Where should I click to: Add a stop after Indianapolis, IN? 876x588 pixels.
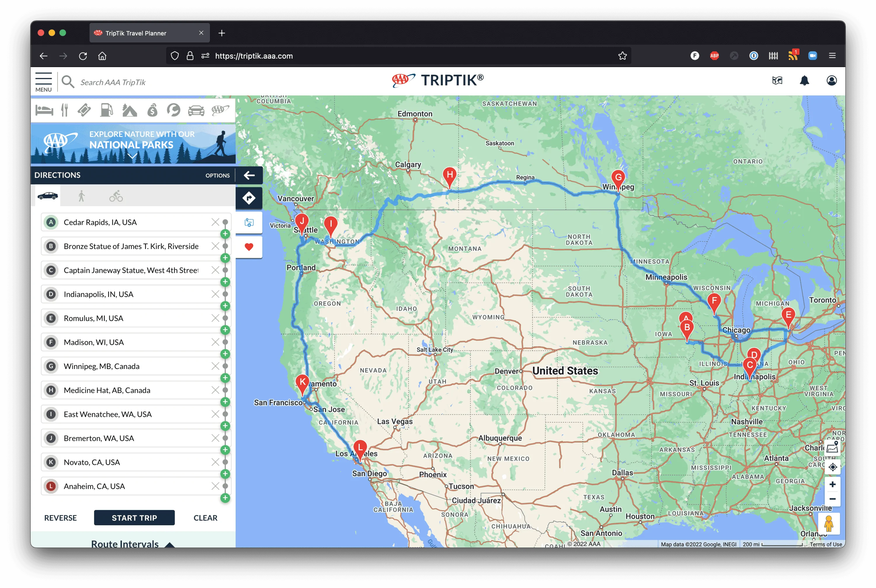coord(225,306)
